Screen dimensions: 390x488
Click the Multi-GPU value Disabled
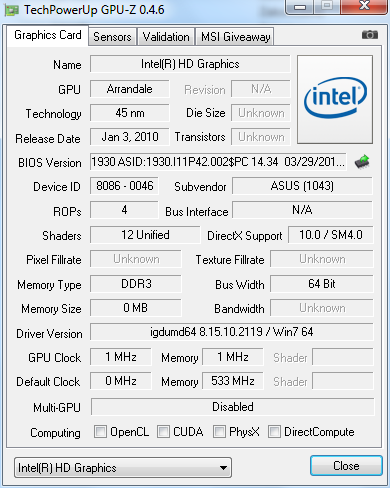point(233,407)
